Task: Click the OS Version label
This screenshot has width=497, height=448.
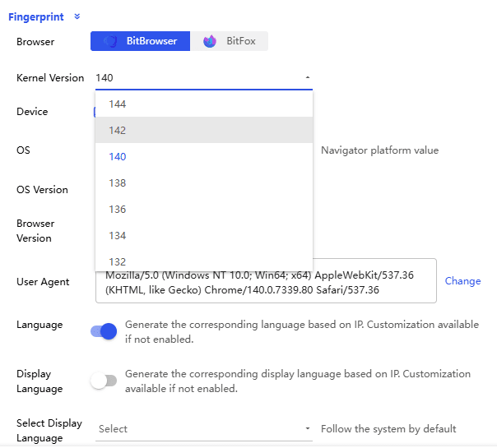Action: (42, 190)
